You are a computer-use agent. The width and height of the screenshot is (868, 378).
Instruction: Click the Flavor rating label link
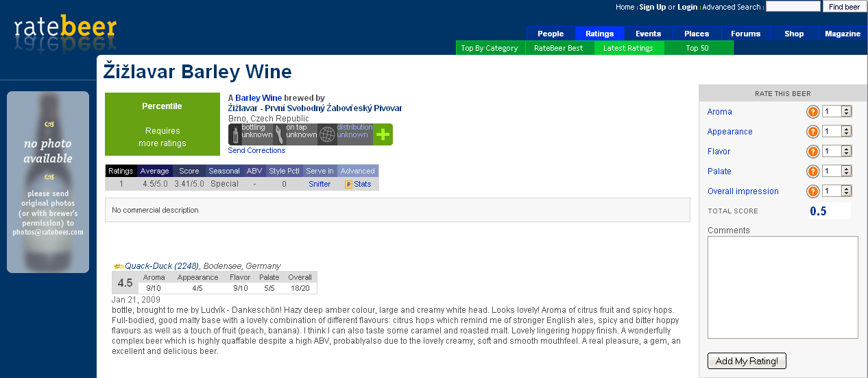(719, 152)
